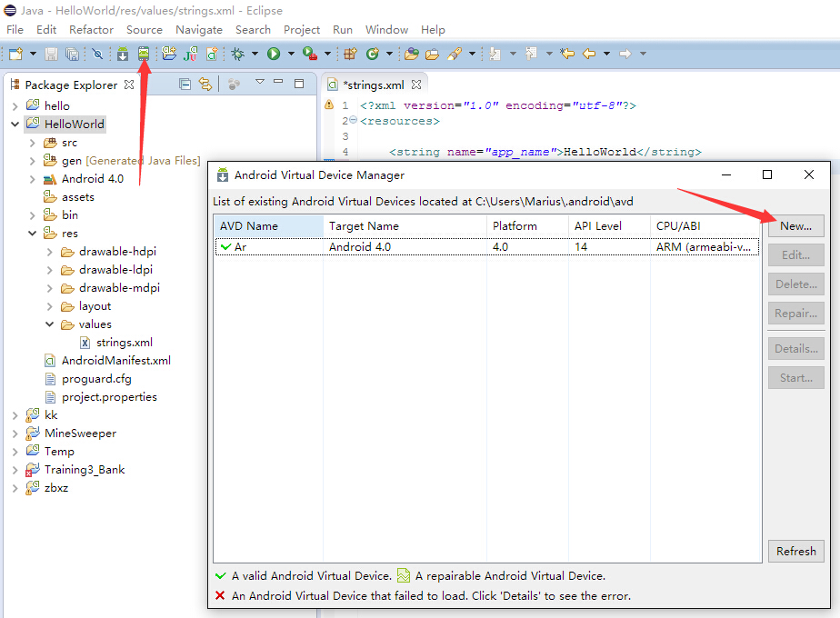Switch to the strings.xml editor tab
This screenshot has height=618, width=840.
(x=373, y=85)
